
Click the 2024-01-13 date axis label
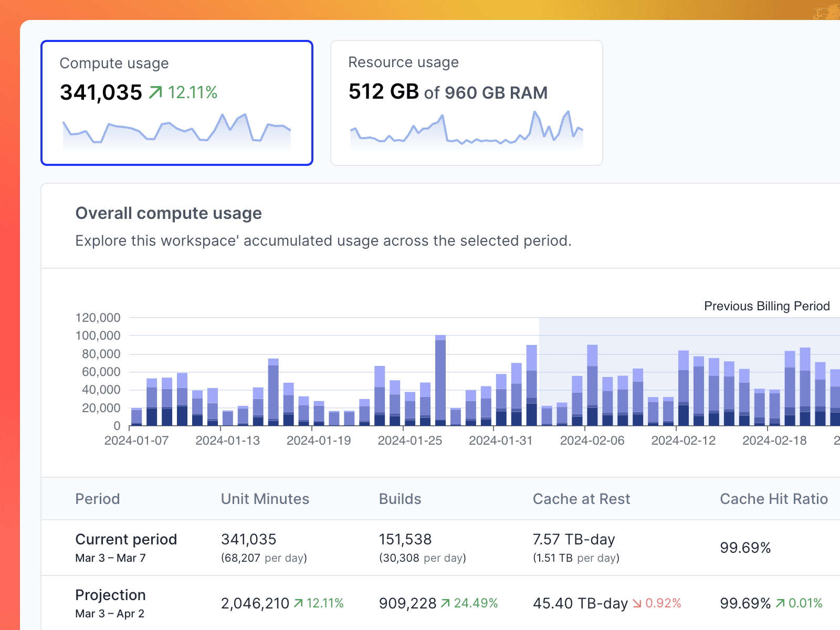[x=227, y=440]
